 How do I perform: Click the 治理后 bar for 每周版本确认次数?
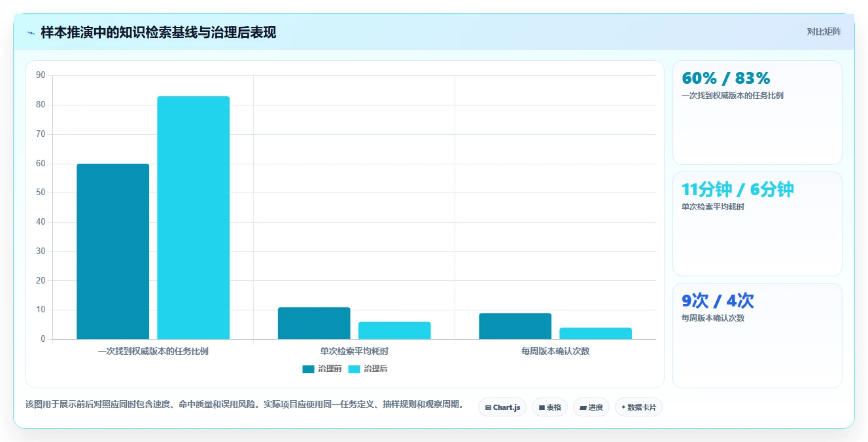pyautogui.click(x=596, y=333)
